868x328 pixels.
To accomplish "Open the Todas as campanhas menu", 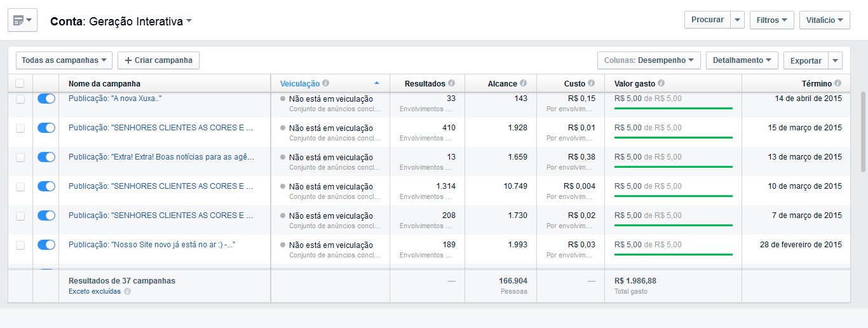I will coord(64,60).
